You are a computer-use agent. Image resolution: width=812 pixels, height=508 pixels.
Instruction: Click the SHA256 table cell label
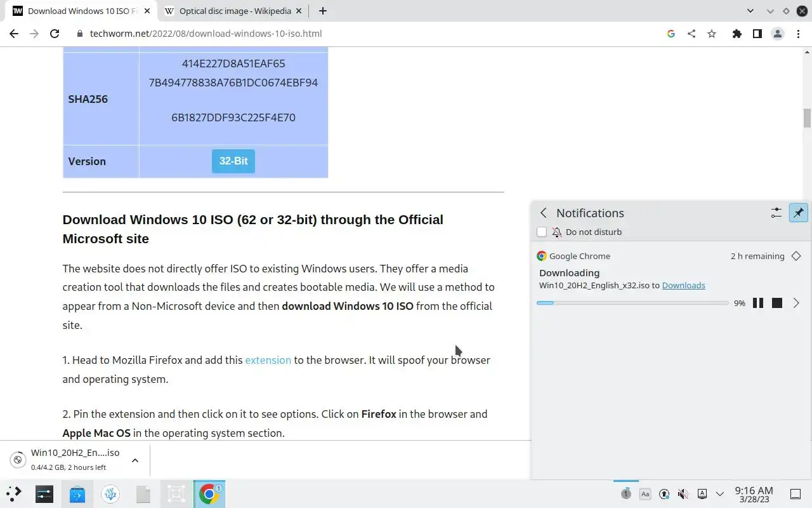pos(88,99)
